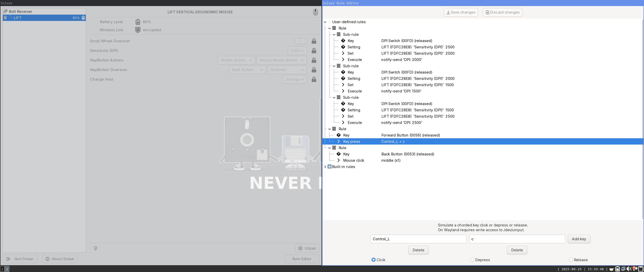Click the clipboard tray icon at far right
The width and height of the screenshot is (644, 272).
pos(641,269)
